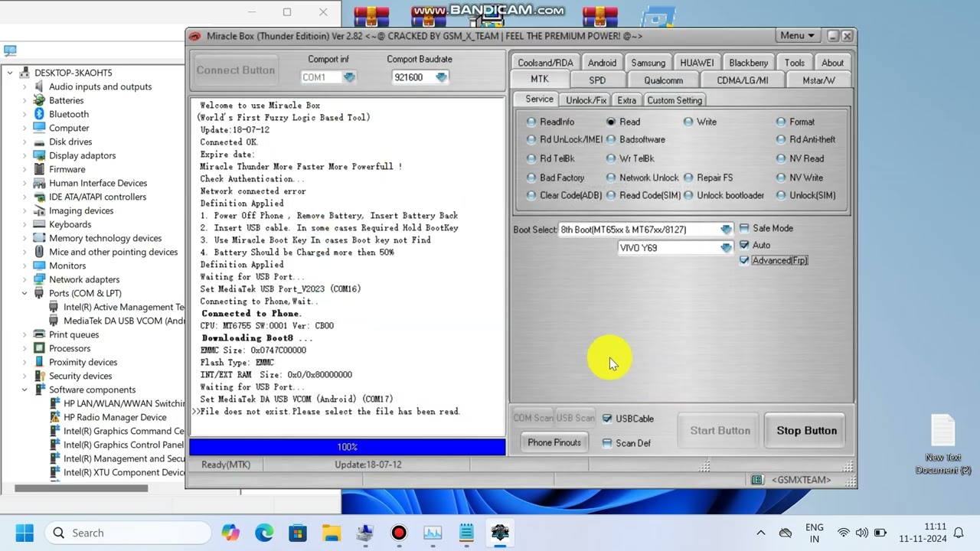Click the Connect Button
This screenshot has width=980, height=551.
(x=236, y=70)
